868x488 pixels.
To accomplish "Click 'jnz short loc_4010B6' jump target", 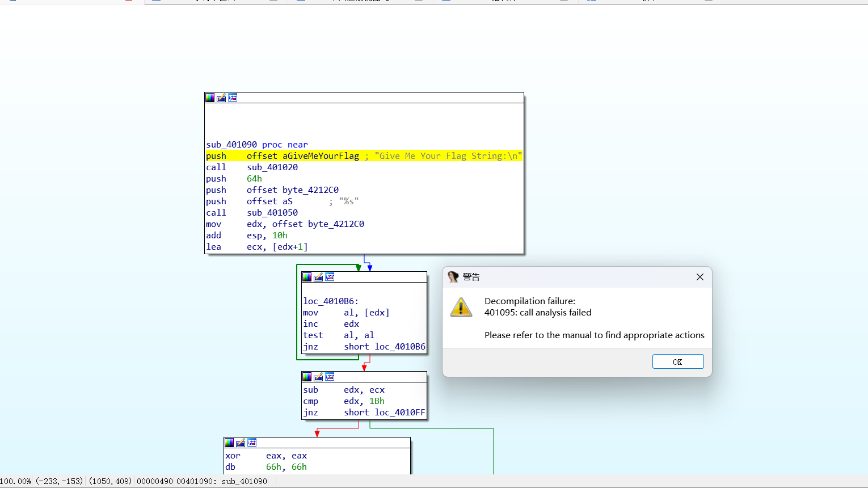I will pyautogui.click(x=400, y=347).
